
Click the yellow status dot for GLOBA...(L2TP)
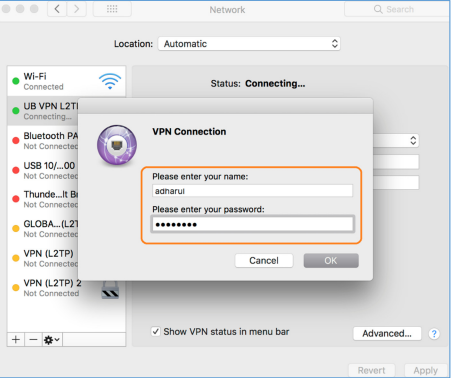pos(16,228)
